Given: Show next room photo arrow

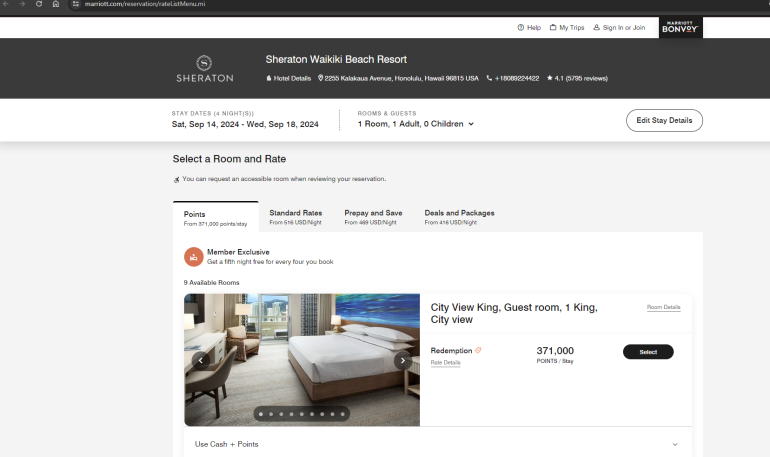Looking at the screenshot, I should 403,360.
